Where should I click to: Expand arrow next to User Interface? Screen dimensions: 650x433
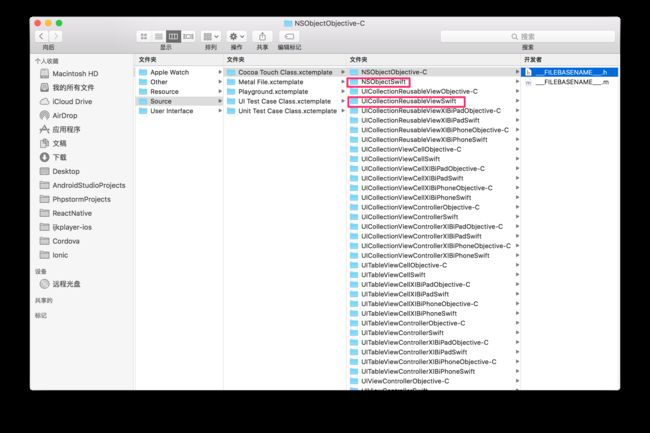click(x=220, y=111)
